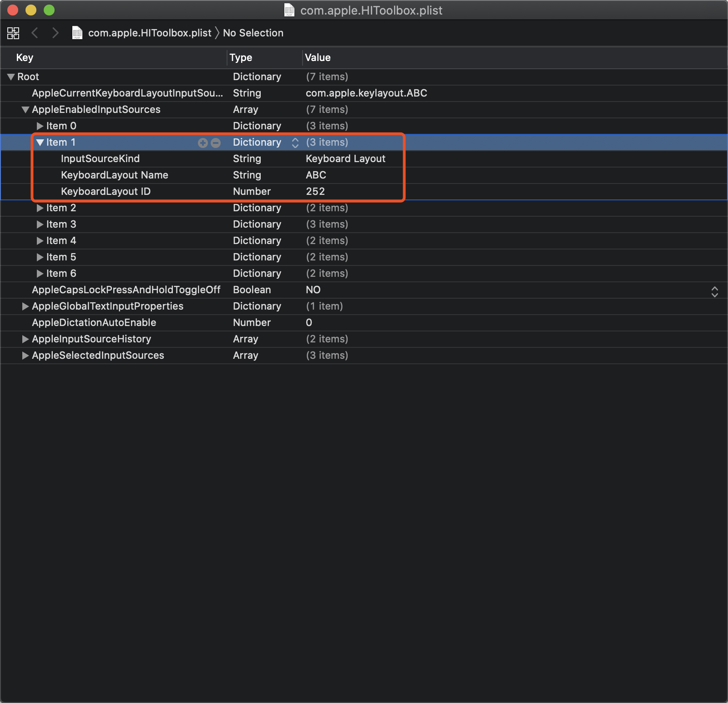
Task: Click the ABC value cell
Action: [316, 175]
